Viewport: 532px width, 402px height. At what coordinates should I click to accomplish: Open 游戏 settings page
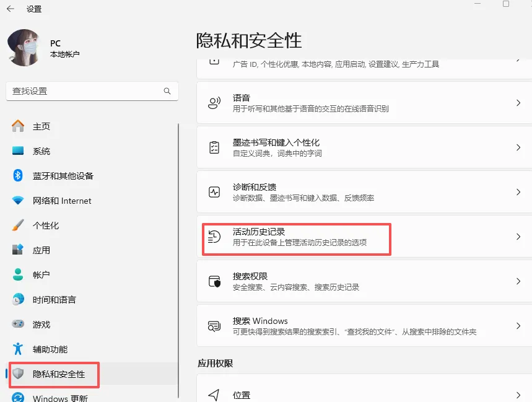click(x=92, y=325)
